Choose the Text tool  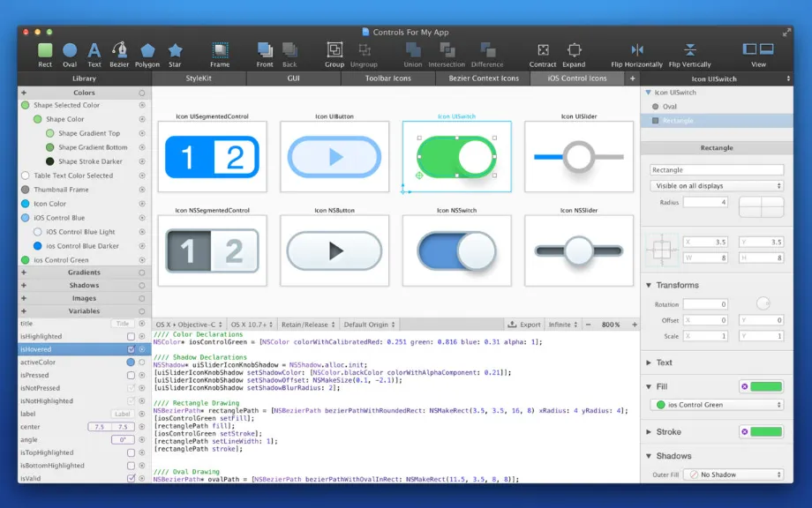pos(94,55)
